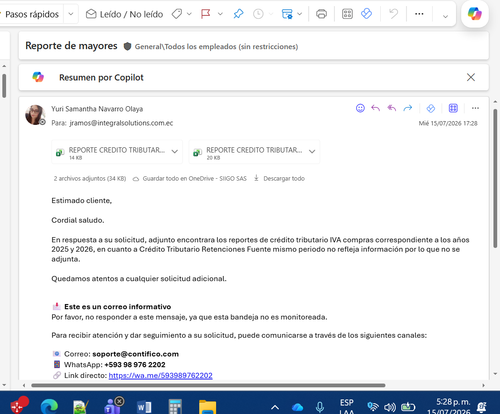Pin the message with the pin icon

click(x=238, y=14)
